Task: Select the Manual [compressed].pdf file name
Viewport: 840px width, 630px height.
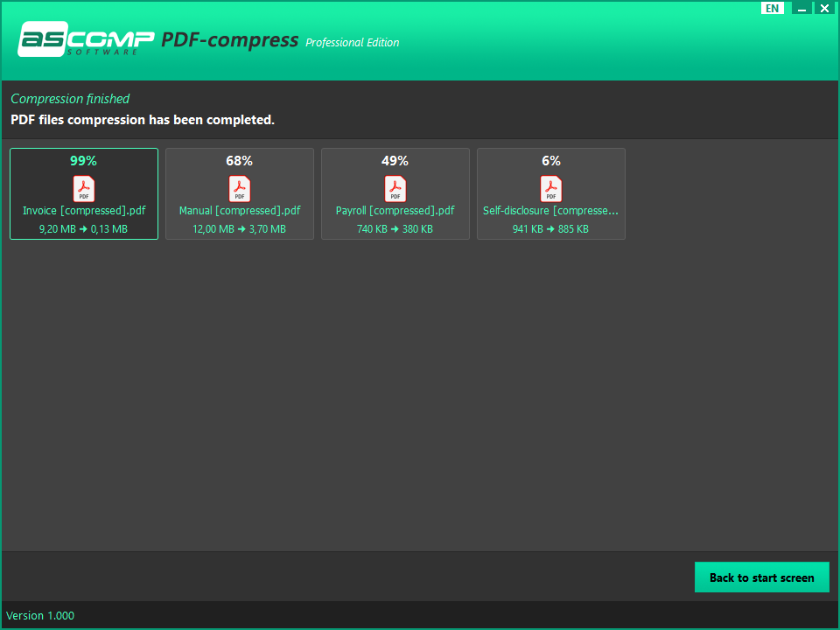Action: point(240,211)
